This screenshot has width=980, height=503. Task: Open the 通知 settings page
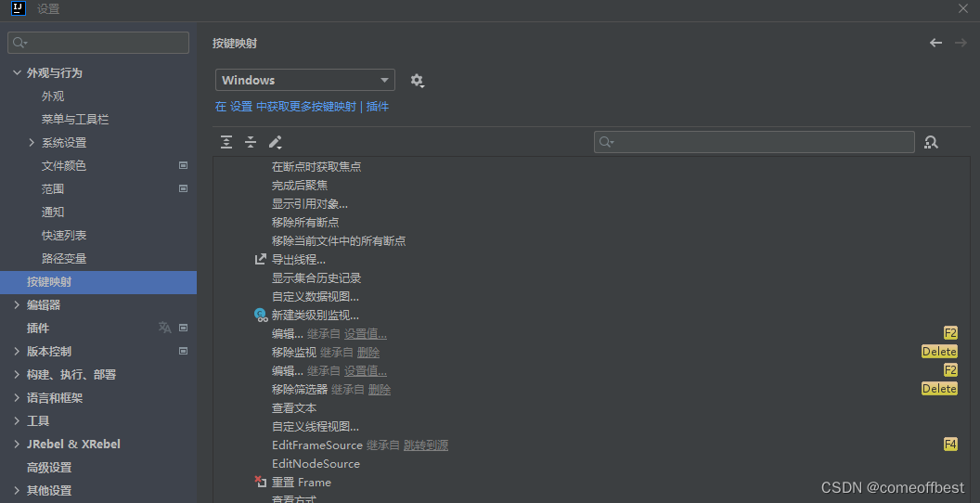tap(53, 212)
